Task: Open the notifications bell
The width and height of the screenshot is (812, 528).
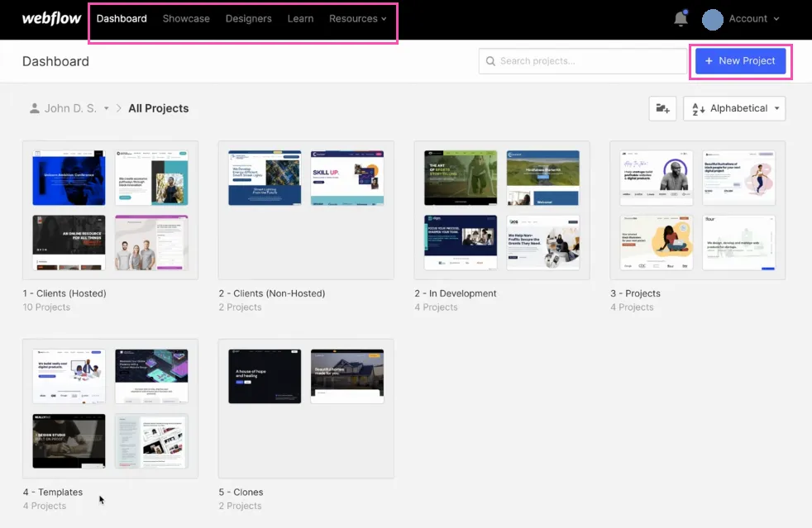Action: point(681,19)
